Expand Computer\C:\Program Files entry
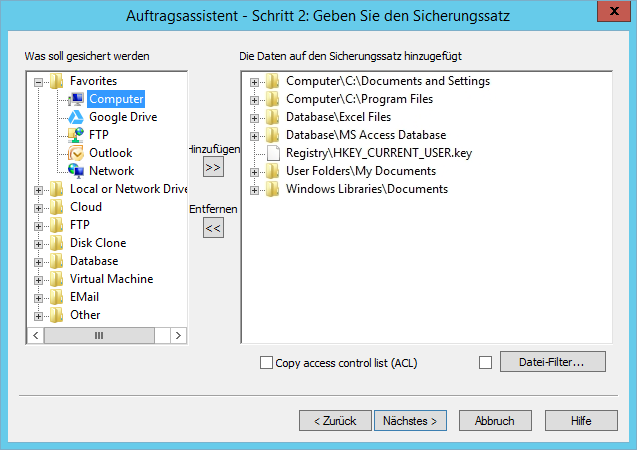 255,99
